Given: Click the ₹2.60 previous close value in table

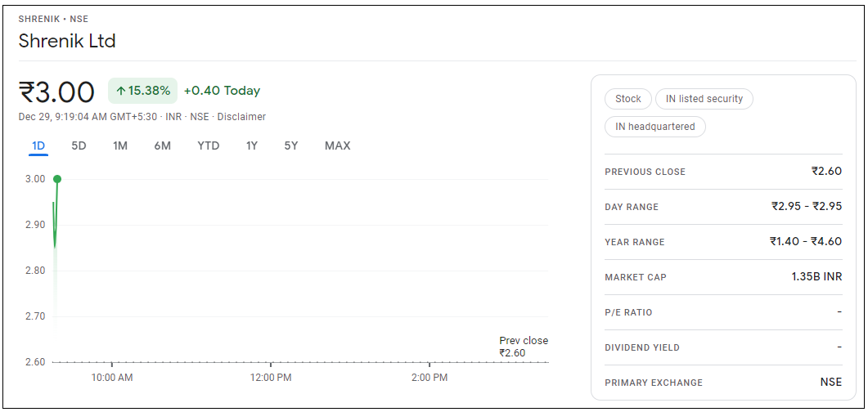Looking at the screenshot, I should click(x=826, y=172).
